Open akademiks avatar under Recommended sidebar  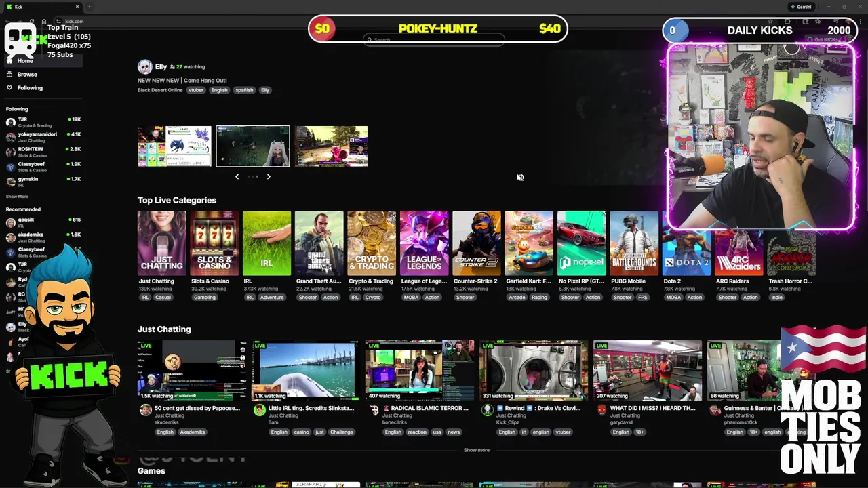[11, 237]
